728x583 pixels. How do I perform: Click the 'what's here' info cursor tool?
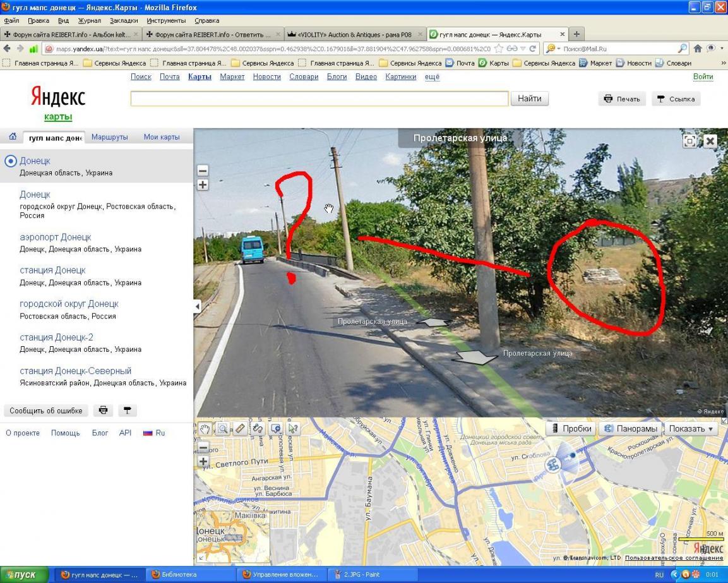pos(292,428)
